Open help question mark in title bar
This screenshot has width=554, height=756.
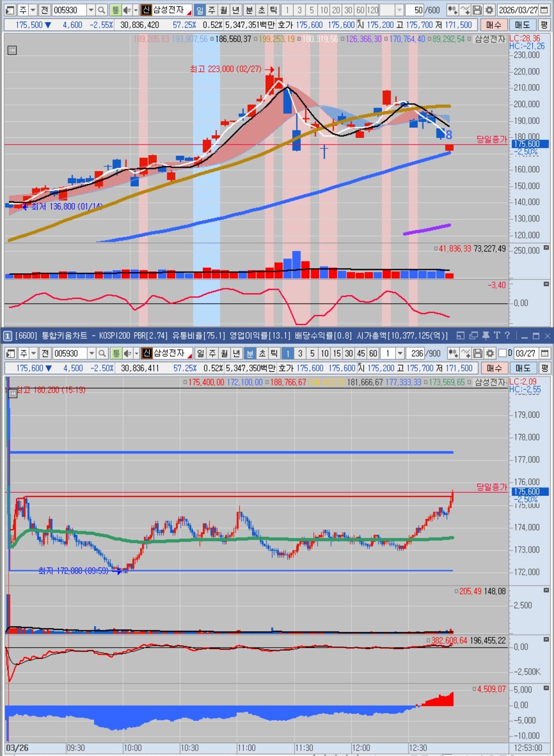[x=507, y=336]
